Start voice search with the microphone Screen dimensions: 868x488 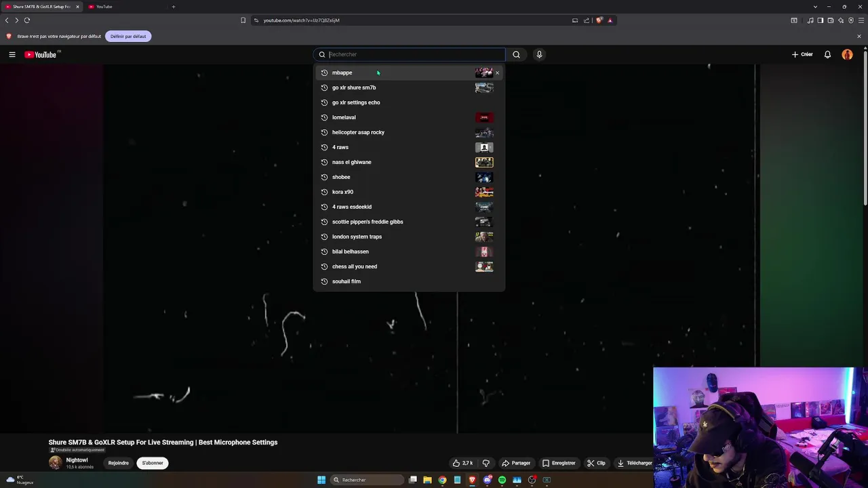tap(539, 54)
